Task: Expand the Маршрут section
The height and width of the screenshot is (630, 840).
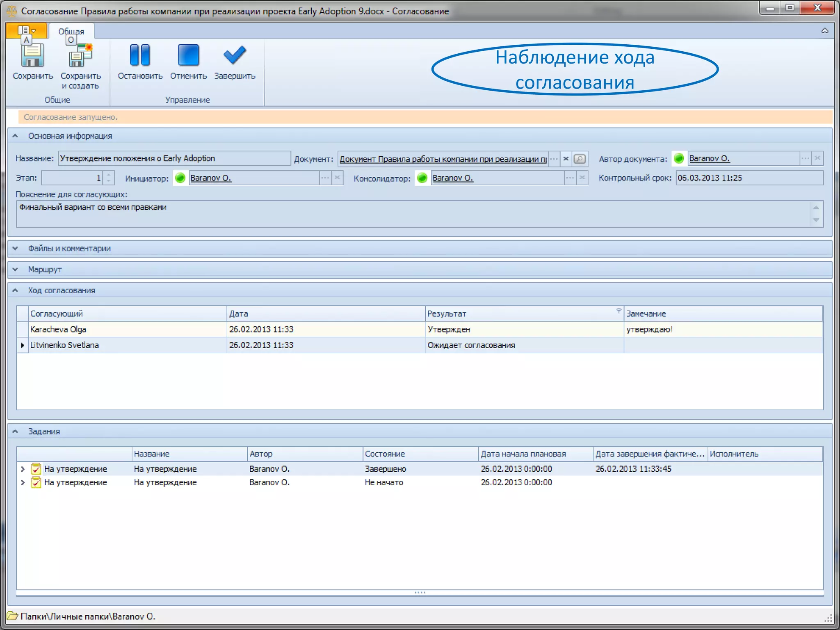Action: (15, 269)
